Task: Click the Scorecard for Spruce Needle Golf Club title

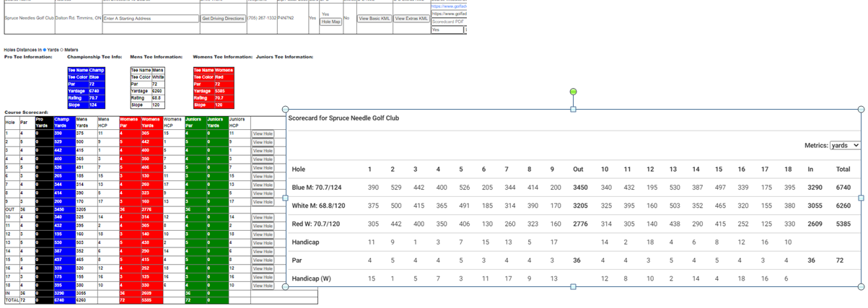Action: point(343,118)
